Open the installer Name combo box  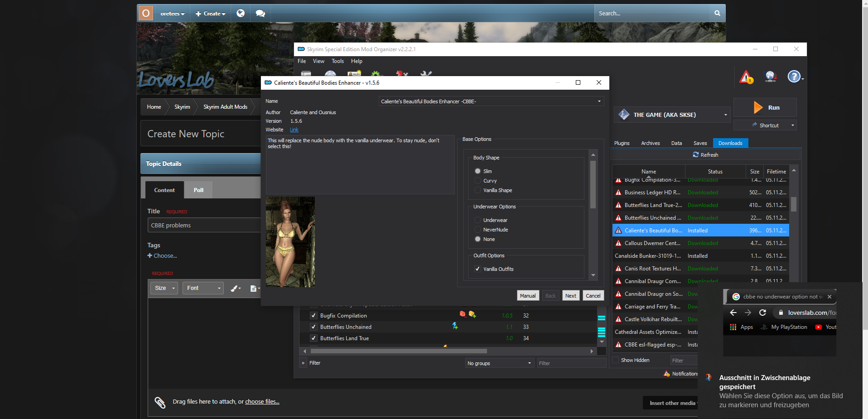point(492,101)
